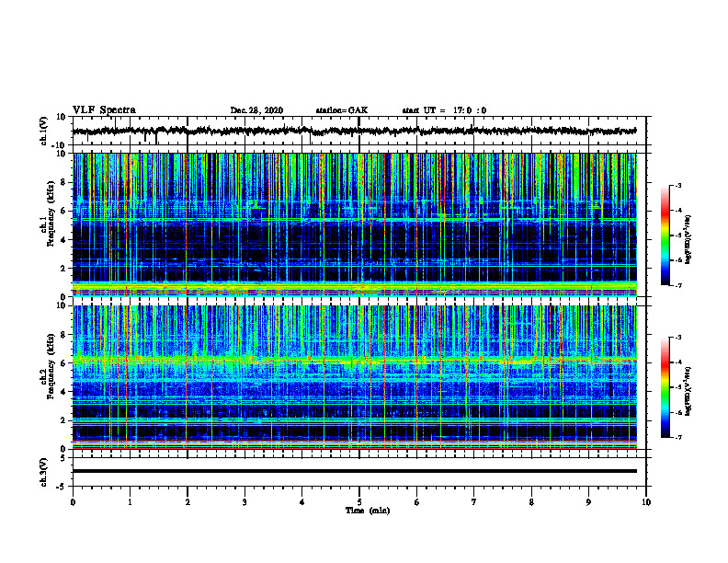Click the ch.2 color bar "log(PSD)" label

pos(688,391)
